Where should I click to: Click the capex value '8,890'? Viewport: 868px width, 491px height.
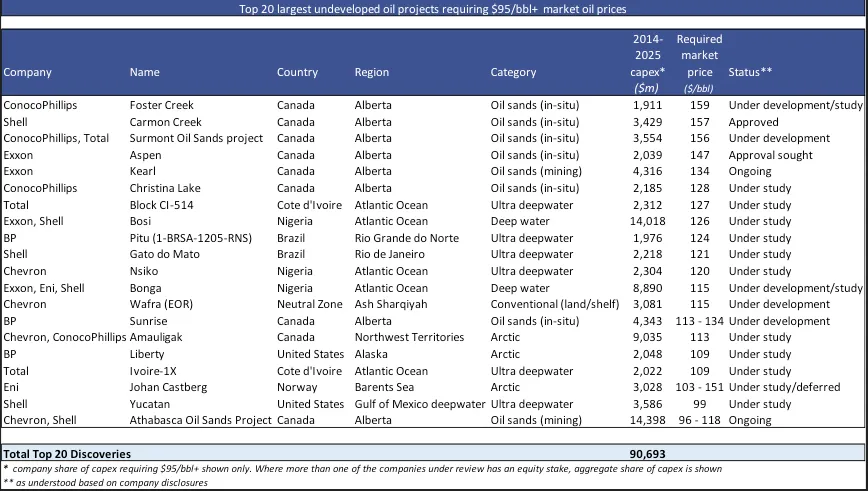coord(648,288)
